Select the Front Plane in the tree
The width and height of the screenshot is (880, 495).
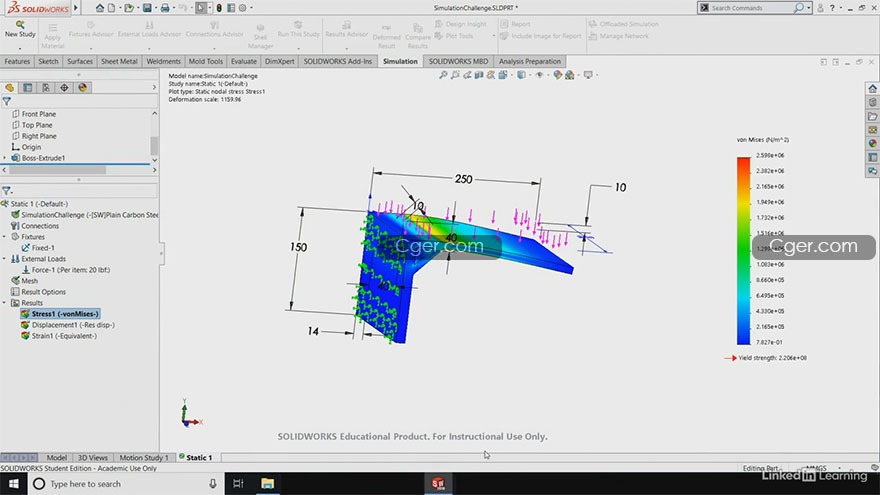pyautogui.click(x=39, y=114)
